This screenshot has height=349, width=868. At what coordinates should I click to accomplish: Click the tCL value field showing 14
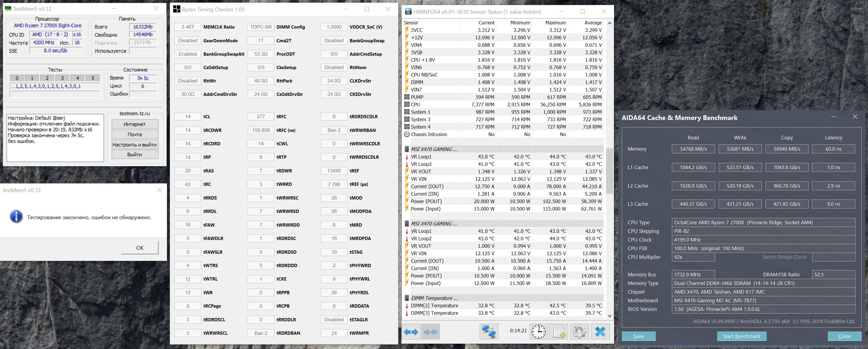point(188,117)
